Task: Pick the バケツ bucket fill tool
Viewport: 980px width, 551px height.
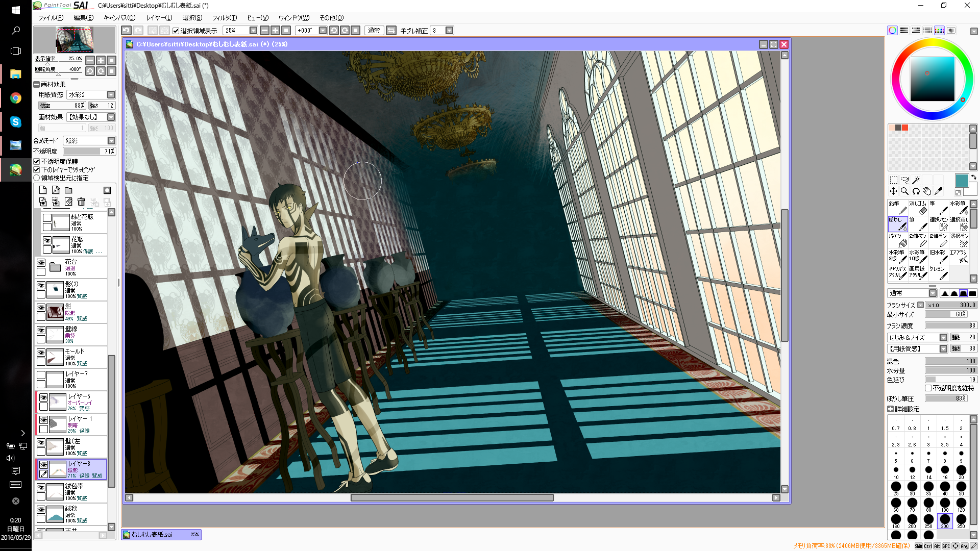Action: click(898, 240)
